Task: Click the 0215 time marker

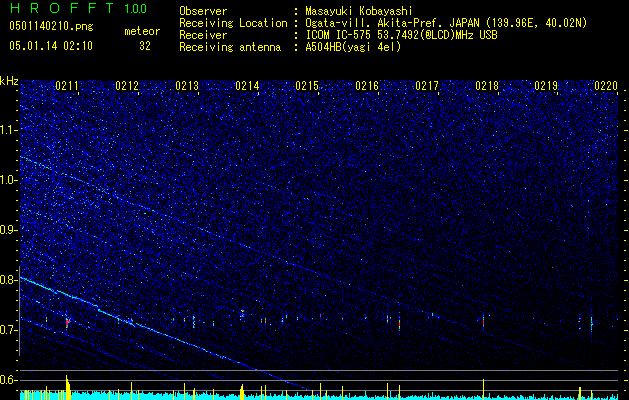Action: click(307, 86)
